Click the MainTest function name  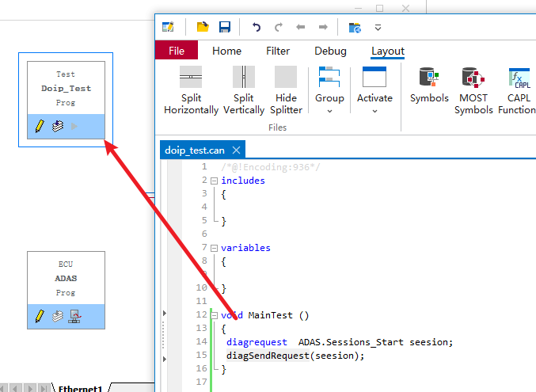270,315
